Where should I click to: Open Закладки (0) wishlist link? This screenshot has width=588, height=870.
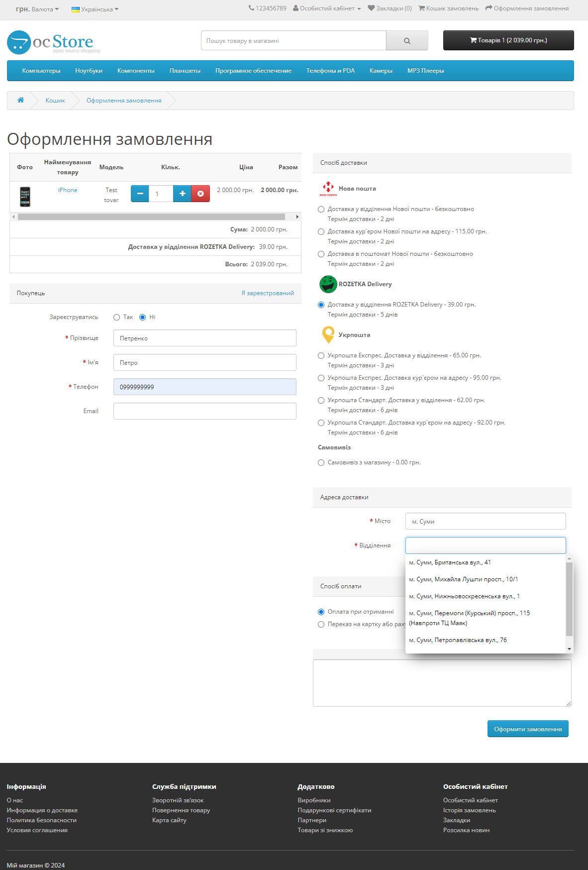pos(390,8)
